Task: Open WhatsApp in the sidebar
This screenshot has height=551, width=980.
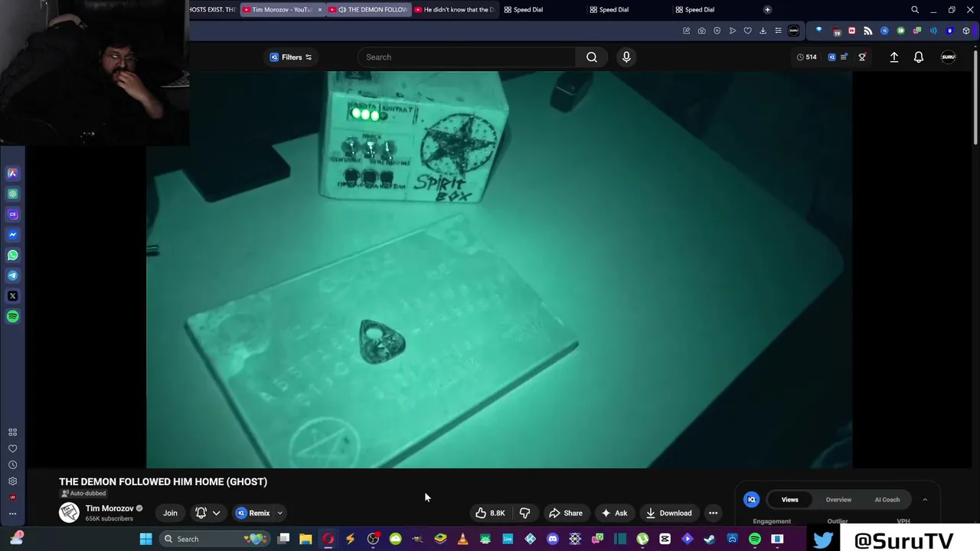Action: tap(12, 256)
